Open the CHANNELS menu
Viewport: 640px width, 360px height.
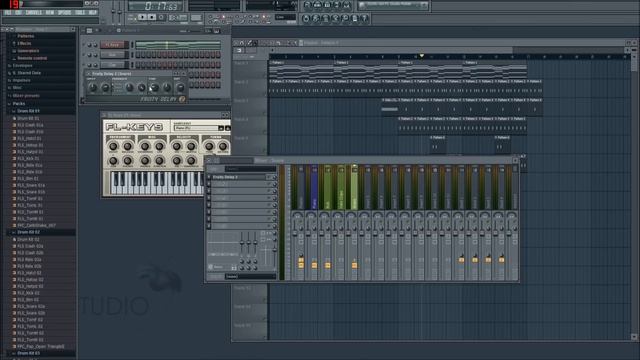34,13
